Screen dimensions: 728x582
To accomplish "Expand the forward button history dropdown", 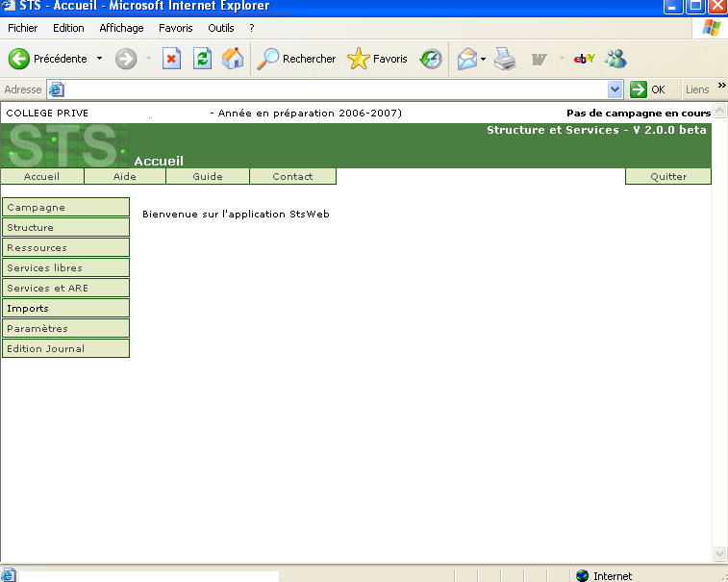I will (x=148, y=59).
